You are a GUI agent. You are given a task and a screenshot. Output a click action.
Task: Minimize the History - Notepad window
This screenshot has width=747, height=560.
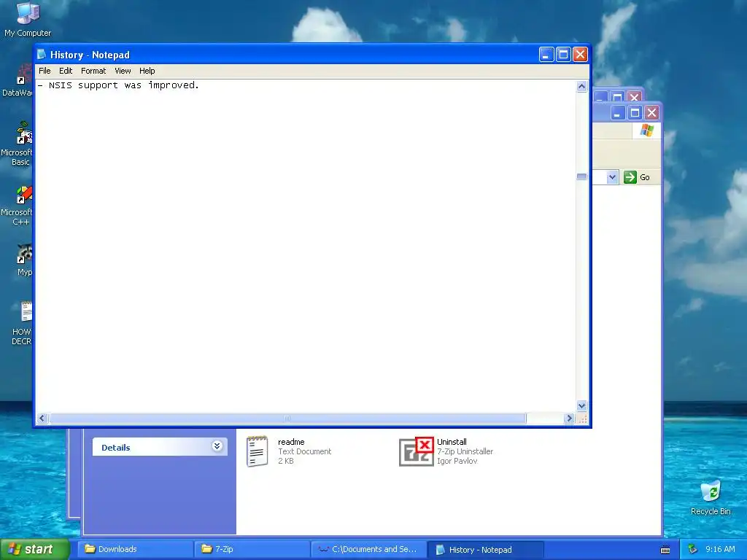(x=546, y=55)
